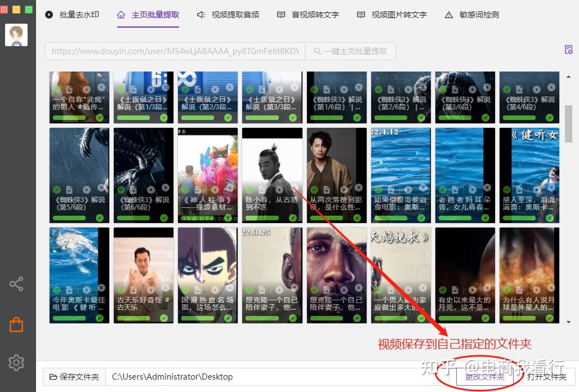Open the settings gear in the sidebar
579x392 pixels.
[16, 363]
